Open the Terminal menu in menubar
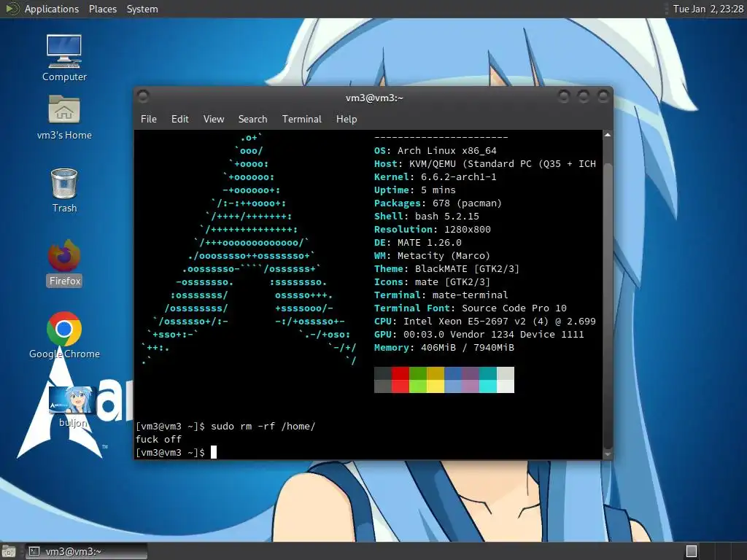Image resolution: width=747 pixels, height=560 pixels. [x=301, y=119]
